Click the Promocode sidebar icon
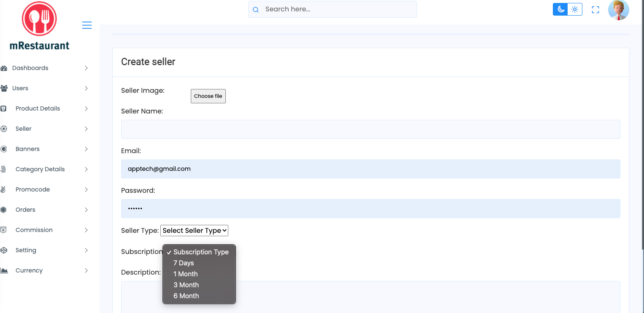This screenshot has width=644, height=313. point(3,189)
